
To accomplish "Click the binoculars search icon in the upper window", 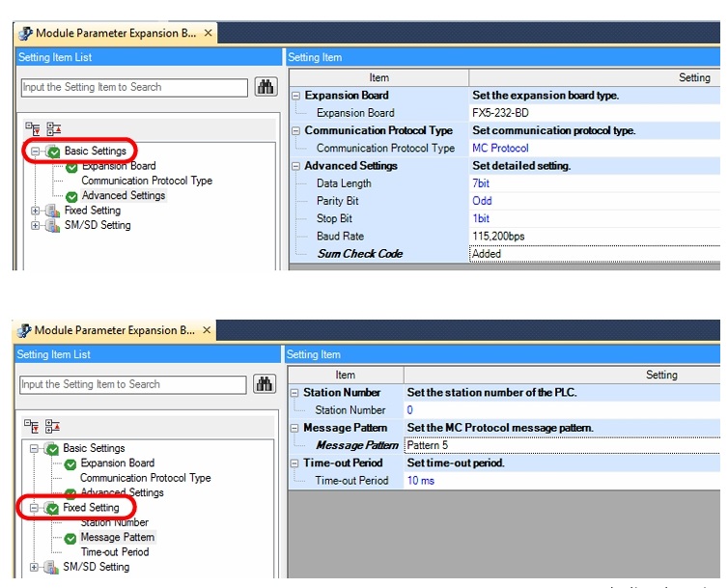I will pyautogui.click(x=266, y=87).
